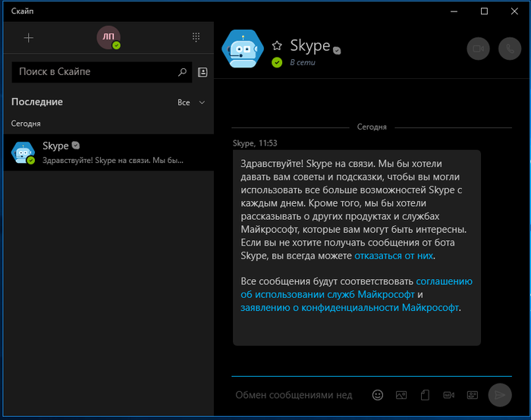Click the video message icon
The image size is (531, 420).
448,395
